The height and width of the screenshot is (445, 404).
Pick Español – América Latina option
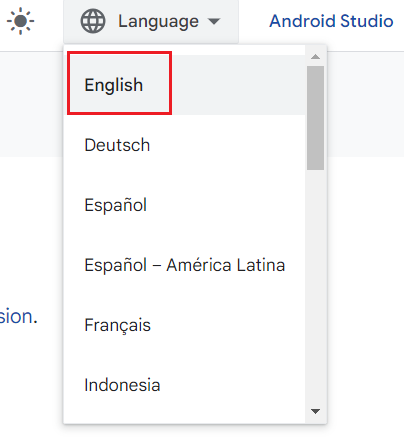click(185, 265)
